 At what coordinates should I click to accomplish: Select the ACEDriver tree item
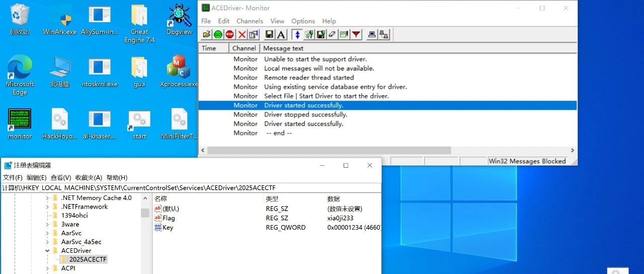click(x=76, y=250)
